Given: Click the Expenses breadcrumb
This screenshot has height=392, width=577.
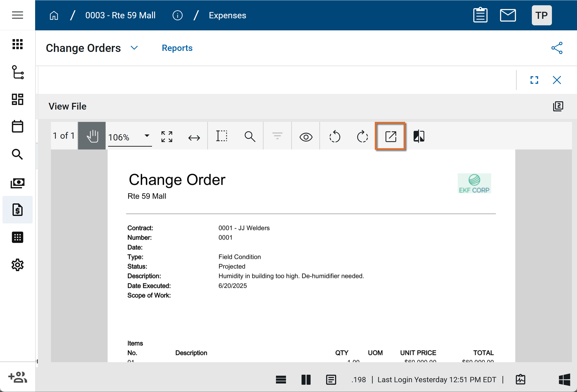Looking at the screenshot, I should [227, 15].
